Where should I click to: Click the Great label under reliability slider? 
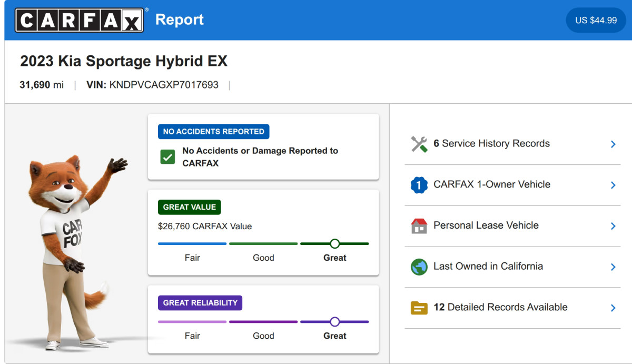[x=335, y=336]
